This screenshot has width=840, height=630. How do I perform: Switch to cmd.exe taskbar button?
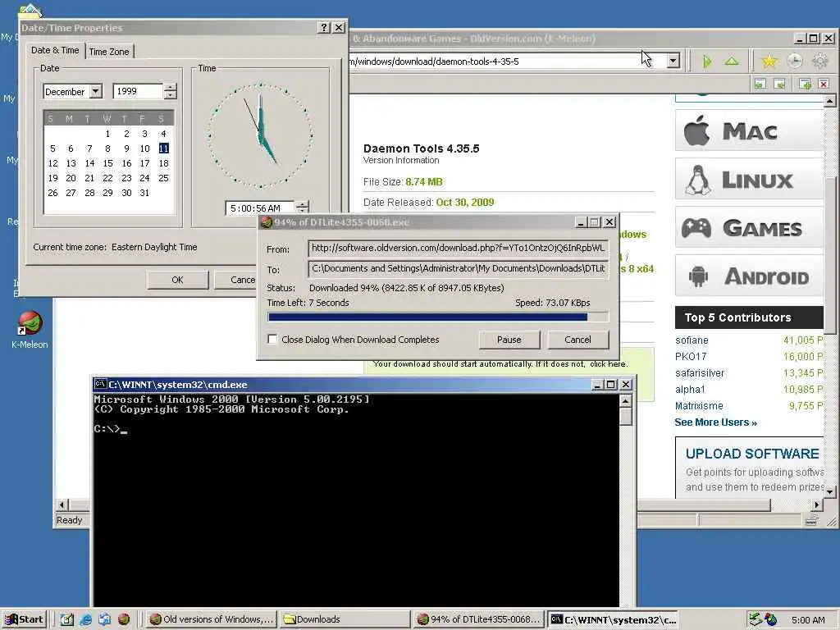[x=614, y=619]
